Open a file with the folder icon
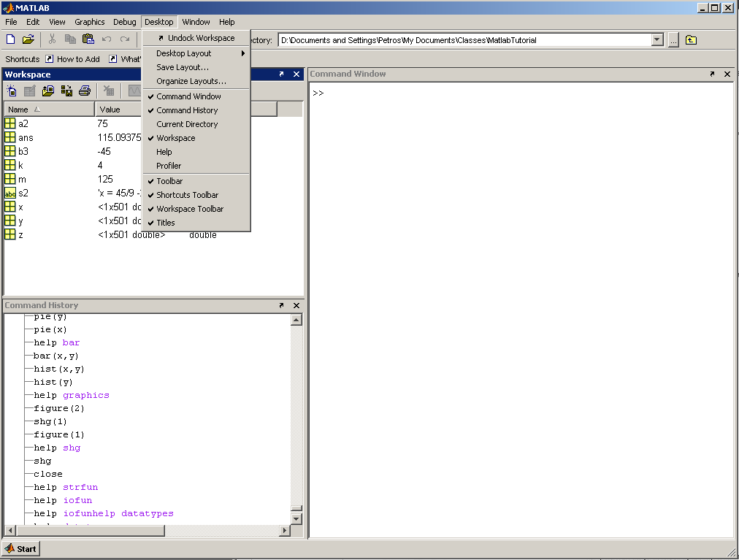This screenshot has height=560, width=739. (28, 39)
